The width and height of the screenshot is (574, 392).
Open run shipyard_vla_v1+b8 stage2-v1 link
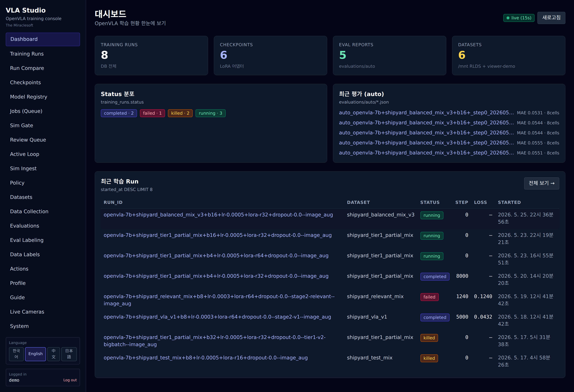(x=217, y=317)
